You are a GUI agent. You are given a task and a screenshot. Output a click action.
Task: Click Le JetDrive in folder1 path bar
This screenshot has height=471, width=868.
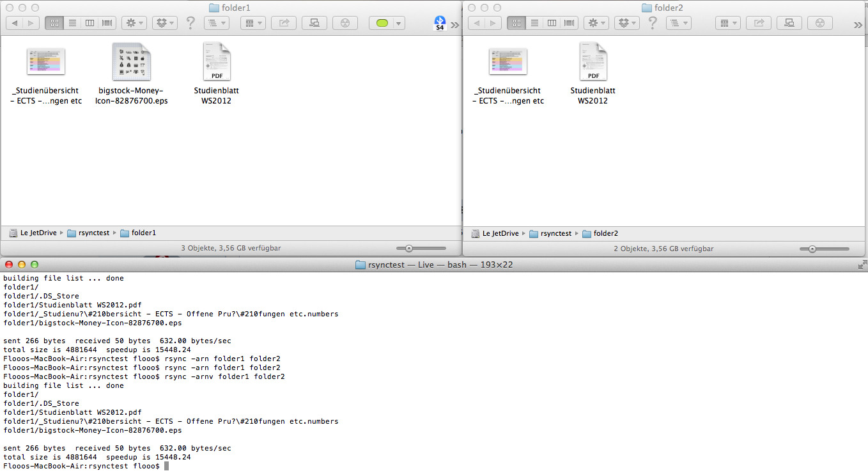[33, 233]
